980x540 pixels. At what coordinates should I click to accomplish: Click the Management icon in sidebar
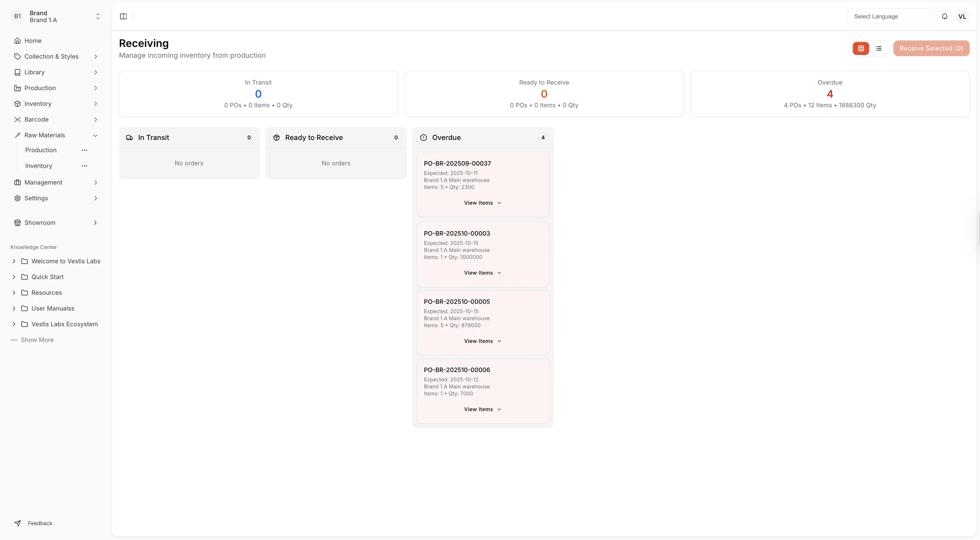click(17, 182)
